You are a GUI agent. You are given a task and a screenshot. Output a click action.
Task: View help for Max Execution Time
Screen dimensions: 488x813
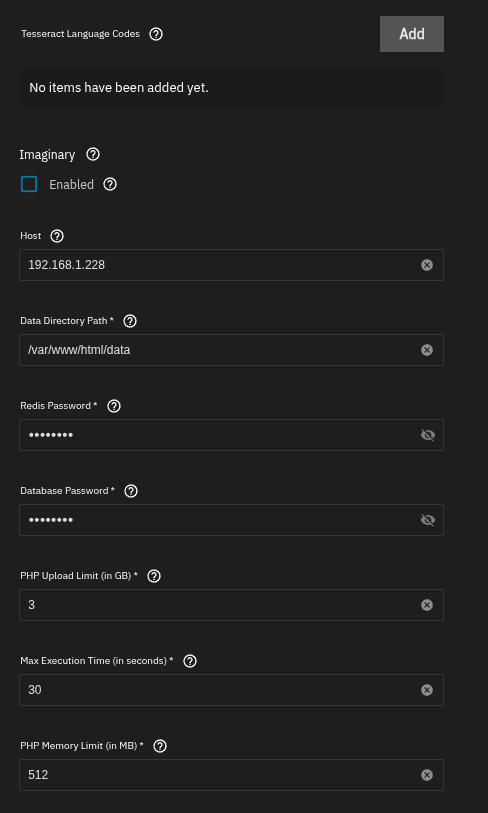pyautogui.click(x=190, y=661)
